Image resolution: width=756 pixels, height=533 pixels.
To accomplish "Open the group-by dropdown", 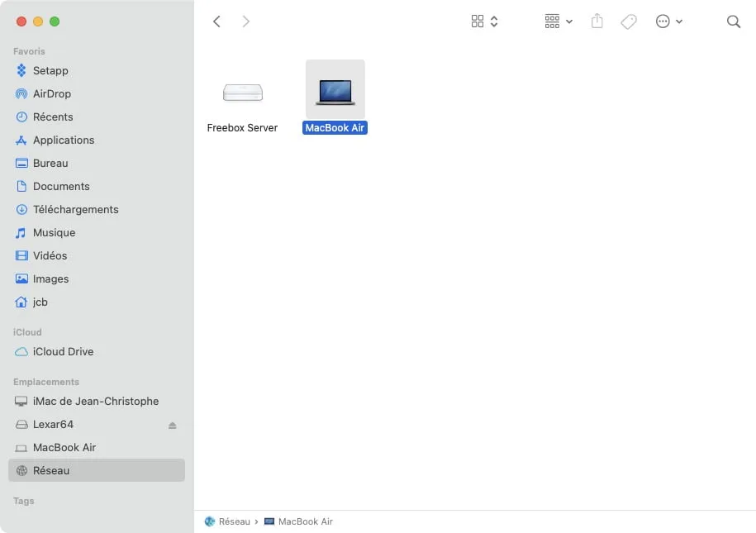I will point(559,21).
